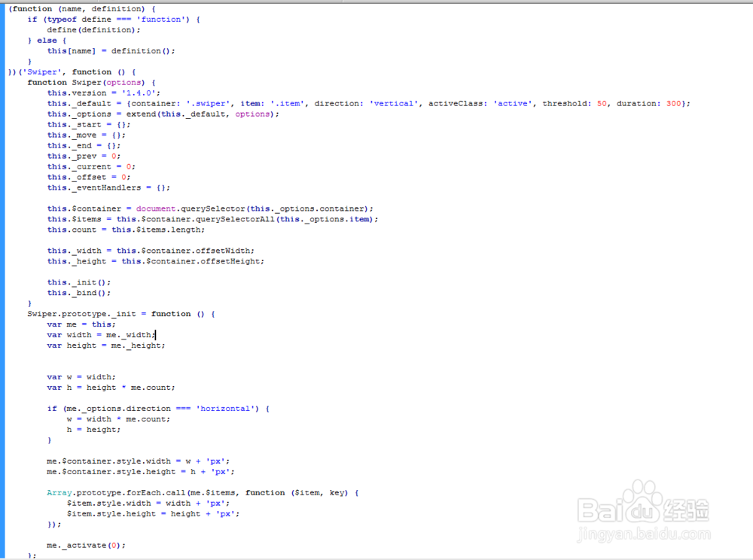
Task: Click 'this._height' offsetHeight line
Action: [x=156, y=261]
